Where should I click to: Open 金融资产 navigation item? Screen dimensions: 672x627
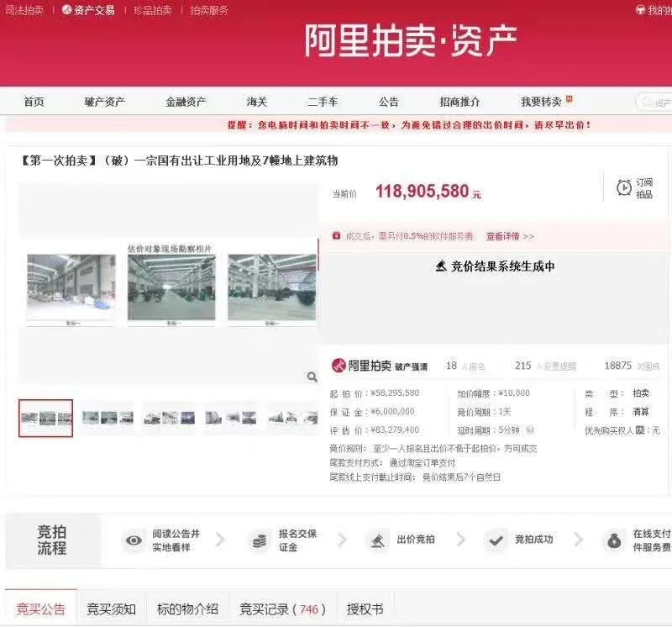coord(186,102)
